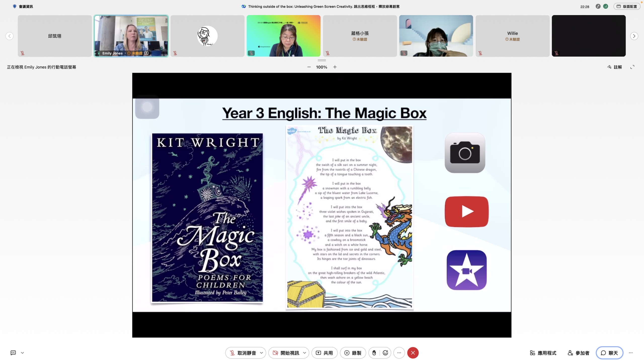
Task: Expand the captions options chevron
Action: click(x=22, y=353)
